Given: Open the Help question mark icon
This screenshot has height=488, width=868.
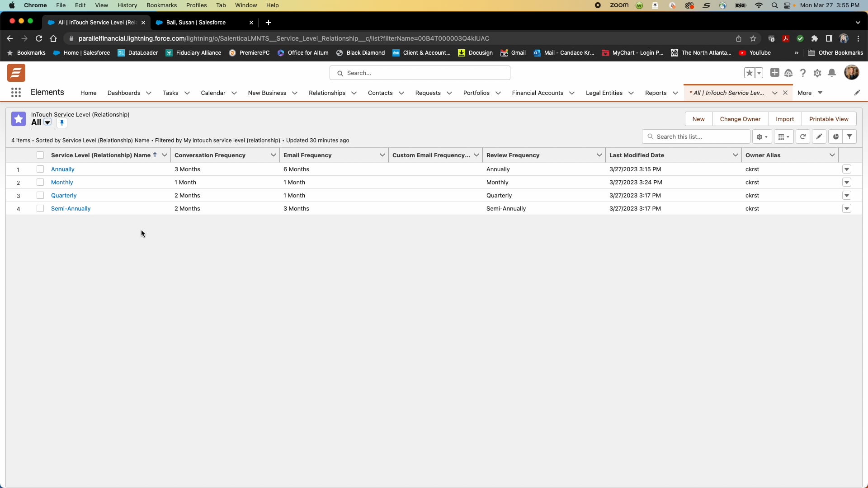Looking at the screenshot, I should tap(802, 73).
